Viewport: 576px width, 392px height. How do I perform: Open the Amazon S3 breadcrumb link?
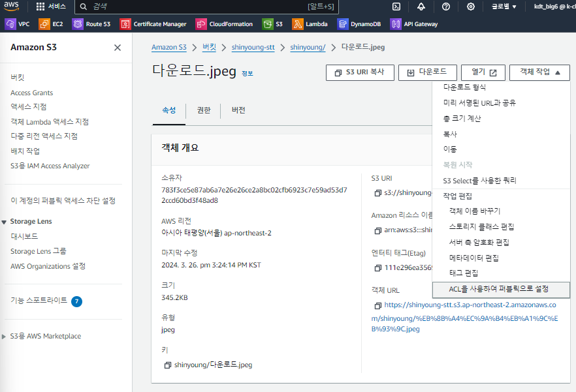coord(169,48)
